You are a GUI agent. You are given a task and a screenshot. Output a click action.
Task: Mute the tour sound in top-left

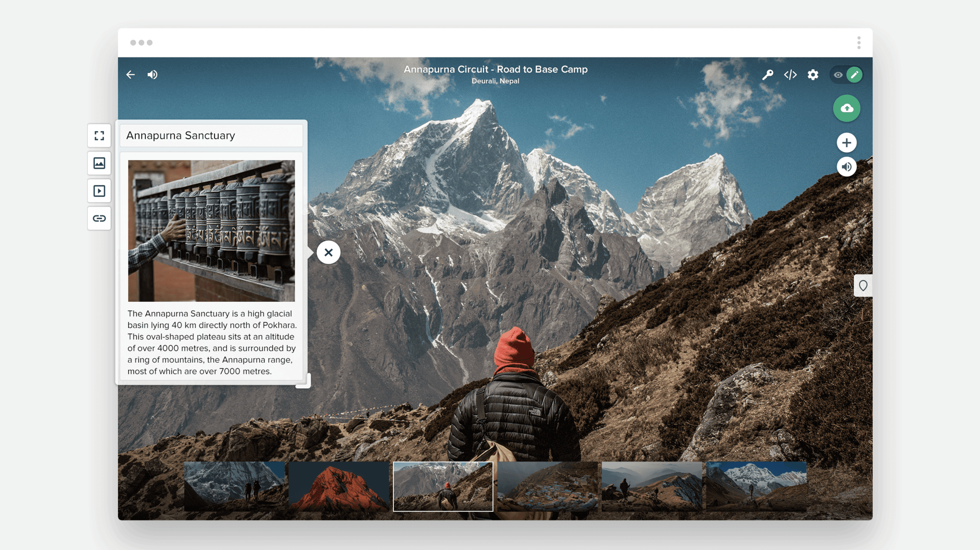click(153, 75)
